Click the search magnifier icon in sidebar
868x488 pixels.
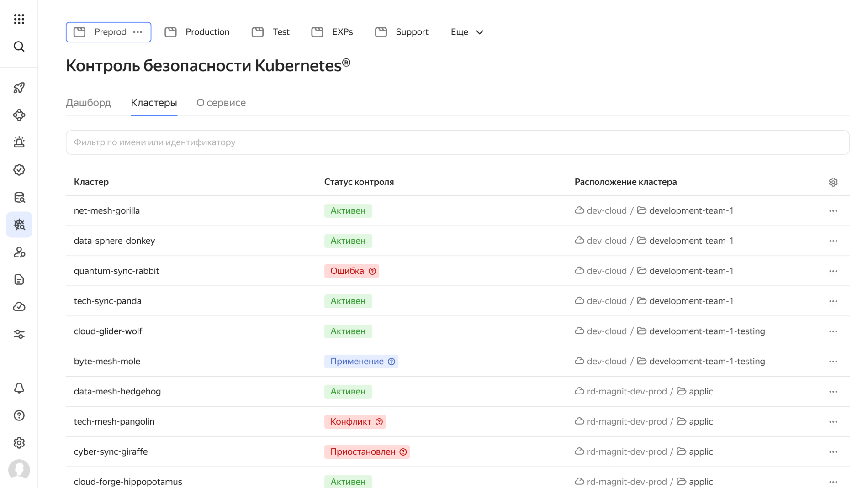coord(19,47)
